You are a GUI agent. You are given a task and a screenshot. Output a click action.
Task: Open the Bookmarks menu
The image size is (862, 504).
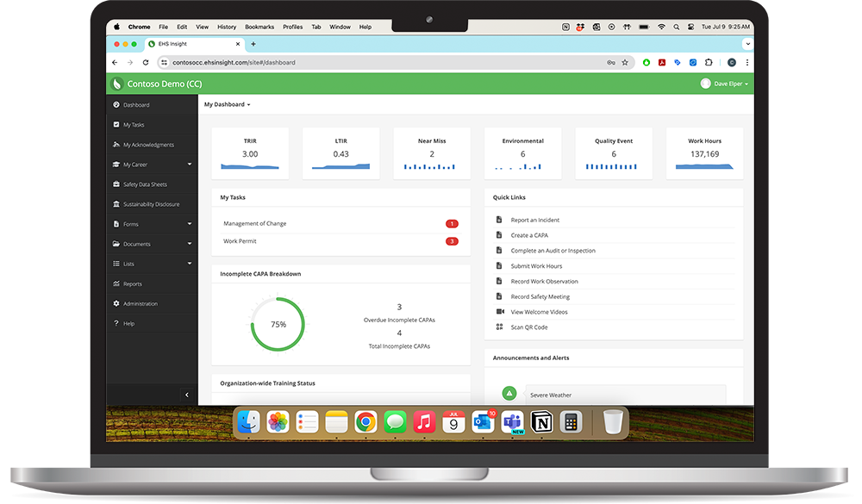pyautogui.click(x=259, y=27)
